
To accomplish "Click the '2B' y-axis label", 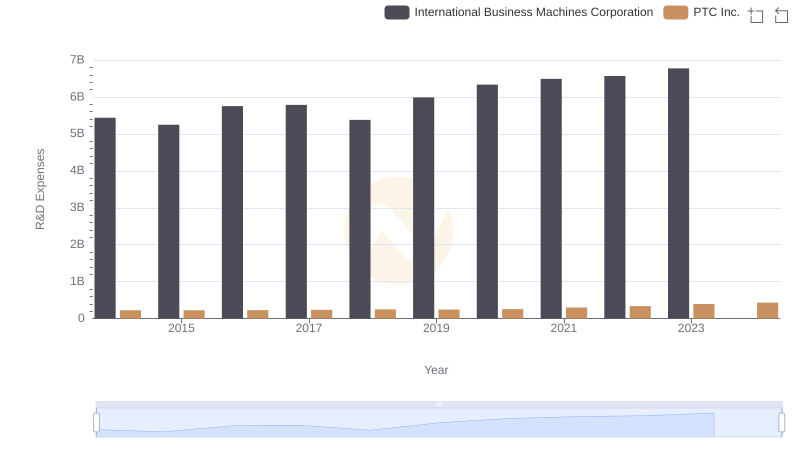I will (77, 244).
